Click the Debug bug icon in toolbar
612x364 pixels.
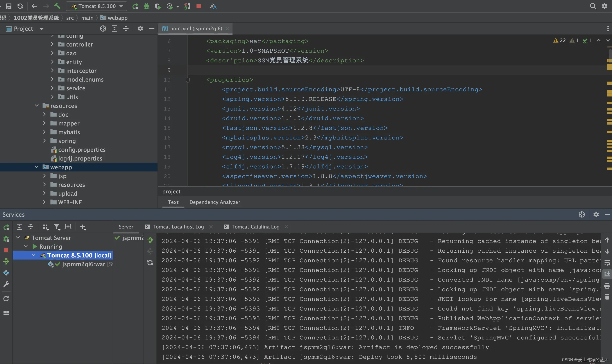click(x=147, y=6)
